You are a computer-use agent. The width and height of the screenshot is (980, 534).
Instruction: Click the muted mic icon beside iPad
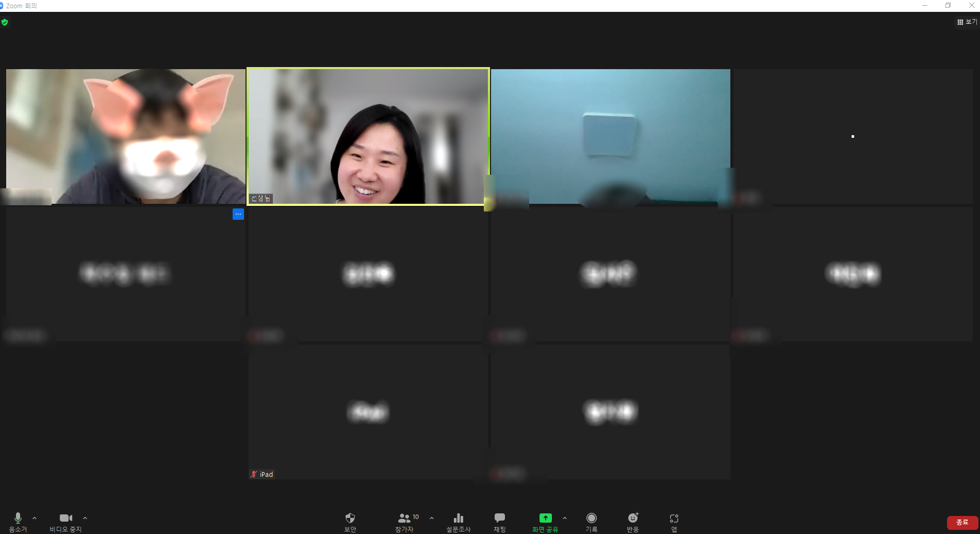tap(254, 474)
